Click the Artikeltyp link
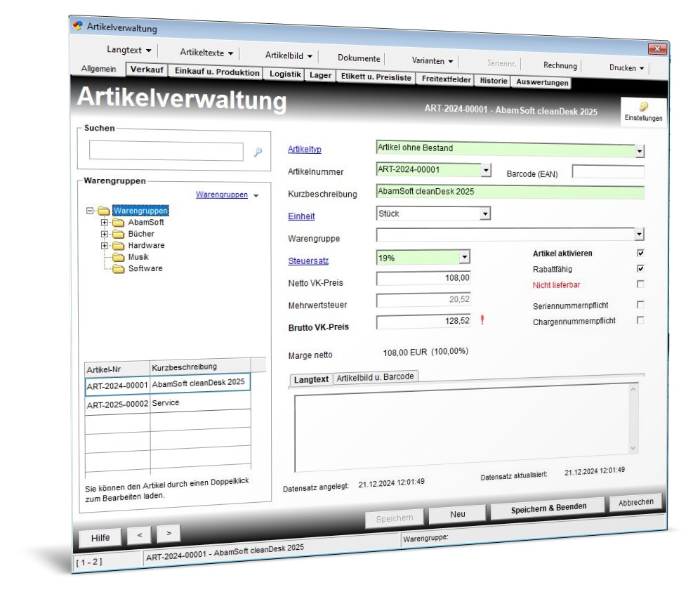The image size is (700, 592). [305, 149]
